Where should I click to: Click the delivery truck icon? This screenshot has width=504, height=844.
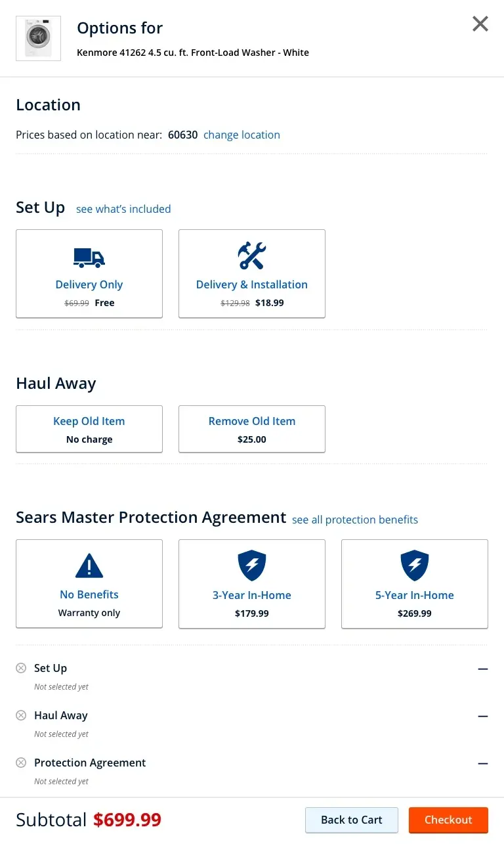tap(89, 257)
